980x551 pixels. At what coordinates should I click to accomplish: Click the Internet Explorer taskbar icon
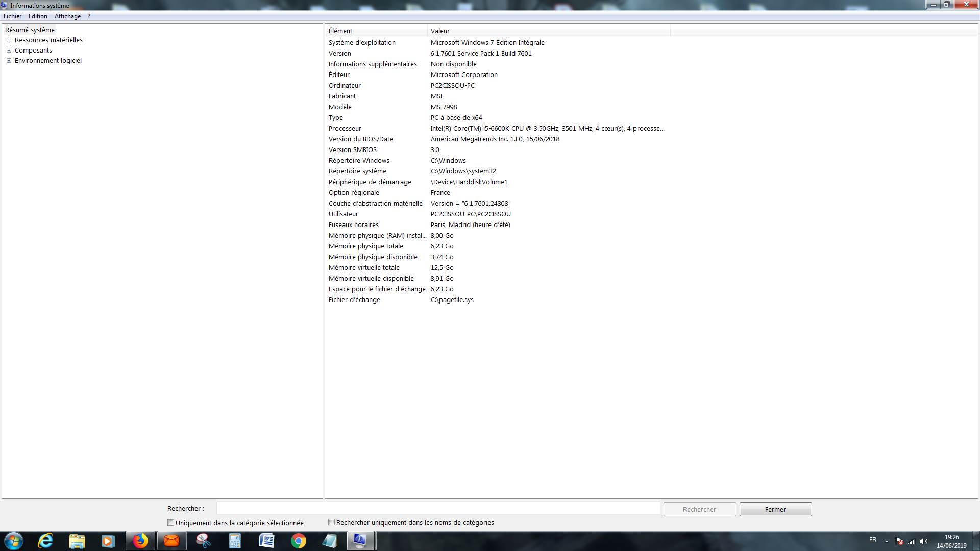pyautogui.click(x=45, y=541)
